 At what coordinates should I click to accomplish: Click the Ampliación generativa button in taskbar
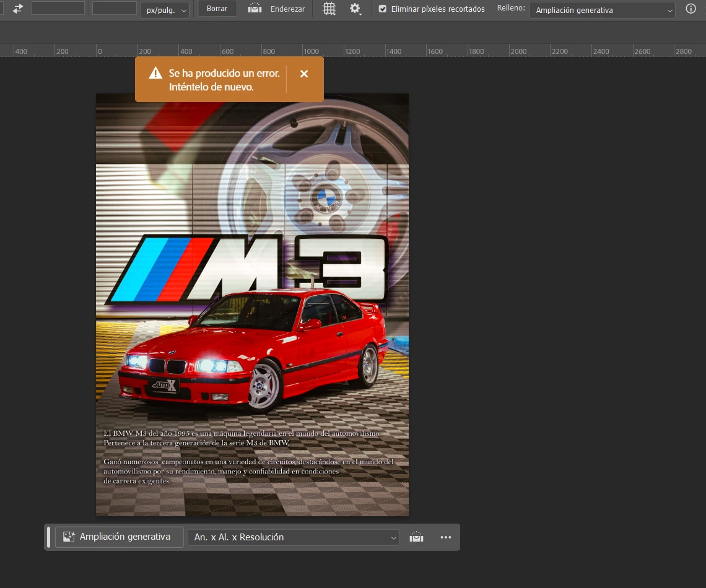[x=119, y=537]
